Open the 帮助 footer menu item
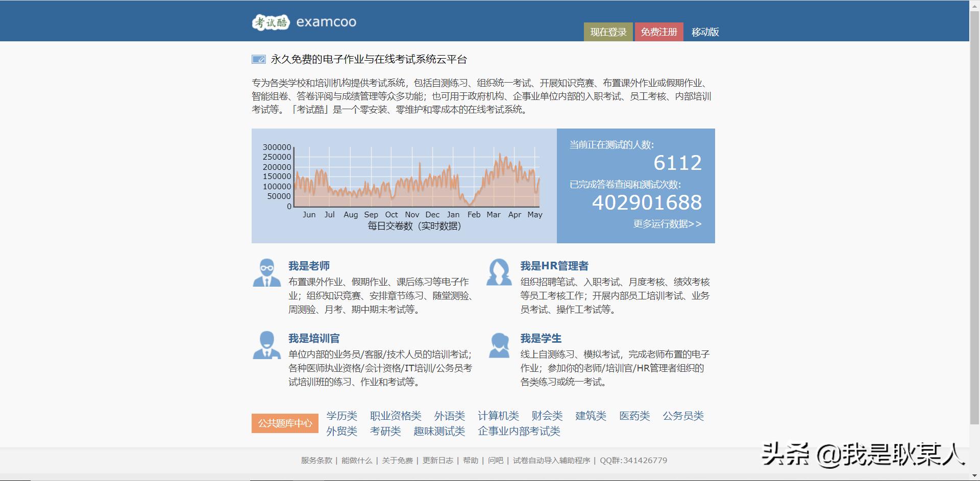This screenshot has height=481, width=980. [471, 460]
